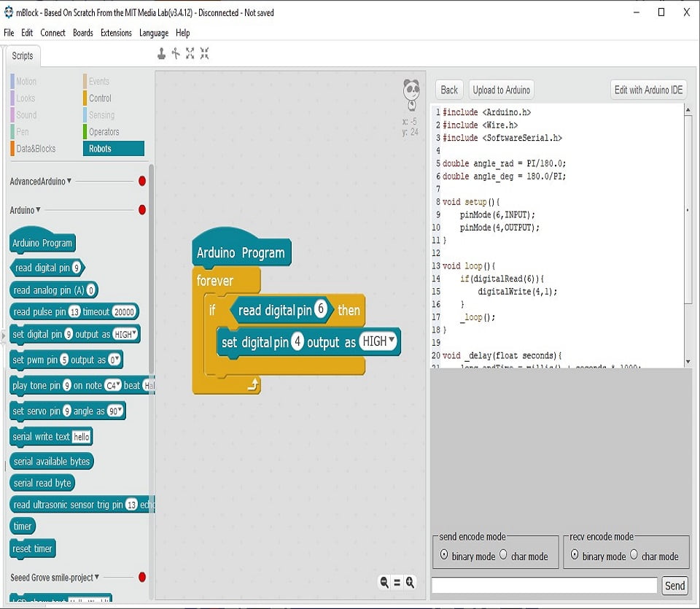Click the panda sprite thumbnail
The image size is (700, 609).
click(x=411, y=94)
